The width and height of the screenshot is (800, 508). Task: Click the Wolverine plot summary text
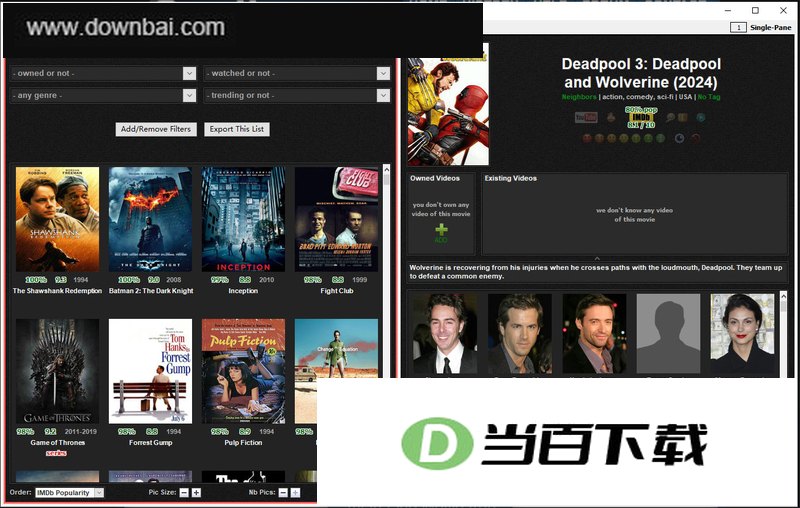pos(595,272)
